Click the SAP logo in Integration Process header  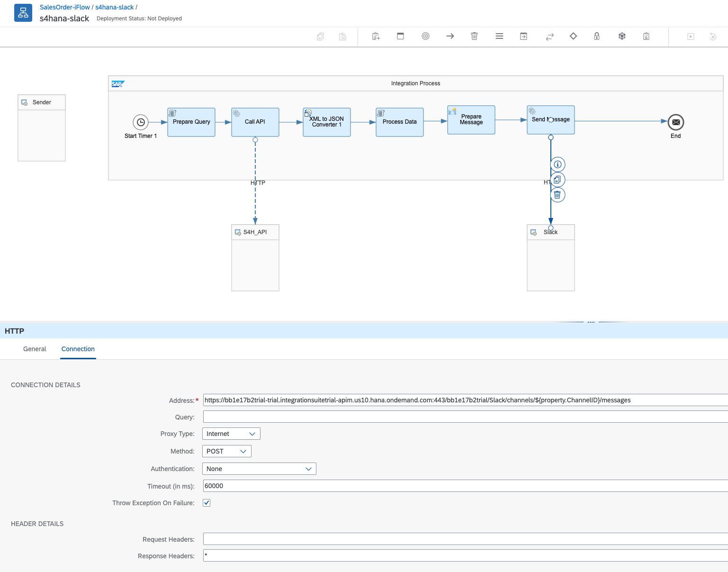117,84
